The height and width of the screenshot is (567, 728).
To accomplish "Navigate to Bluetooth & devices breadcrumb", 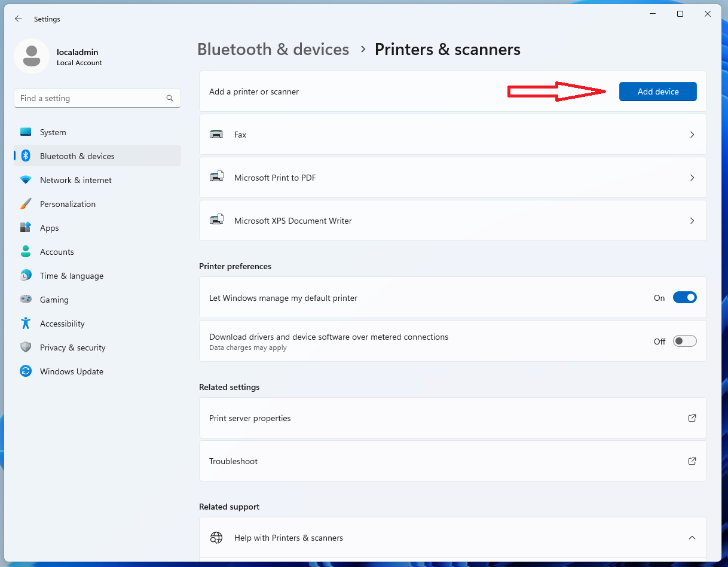I will tap(273, 49).
